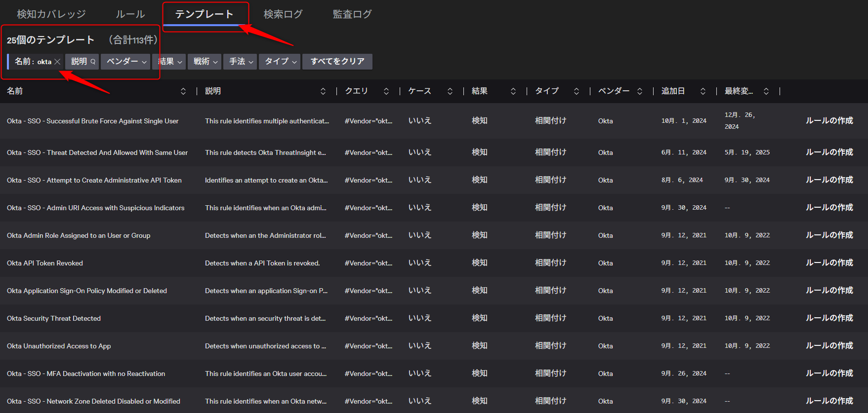Sort by 説明 column sort icon

tap(323, 91)
